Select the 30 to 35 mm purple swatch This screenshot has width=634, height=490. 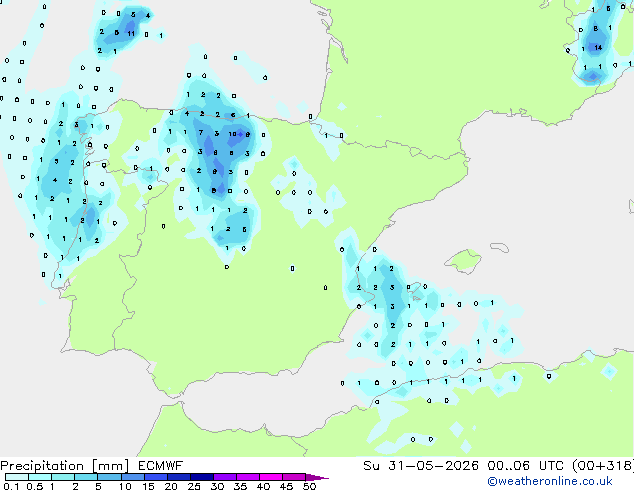(225, 477)
